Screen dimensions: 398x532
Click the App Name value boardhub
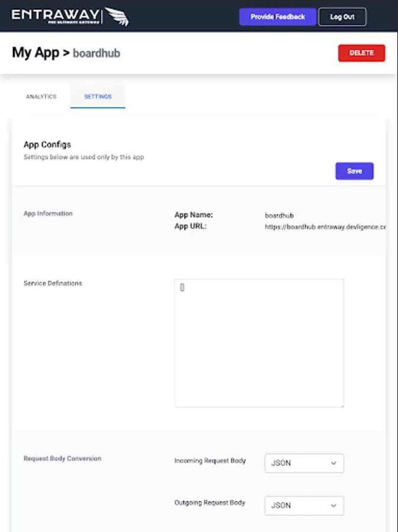(279, 216)
